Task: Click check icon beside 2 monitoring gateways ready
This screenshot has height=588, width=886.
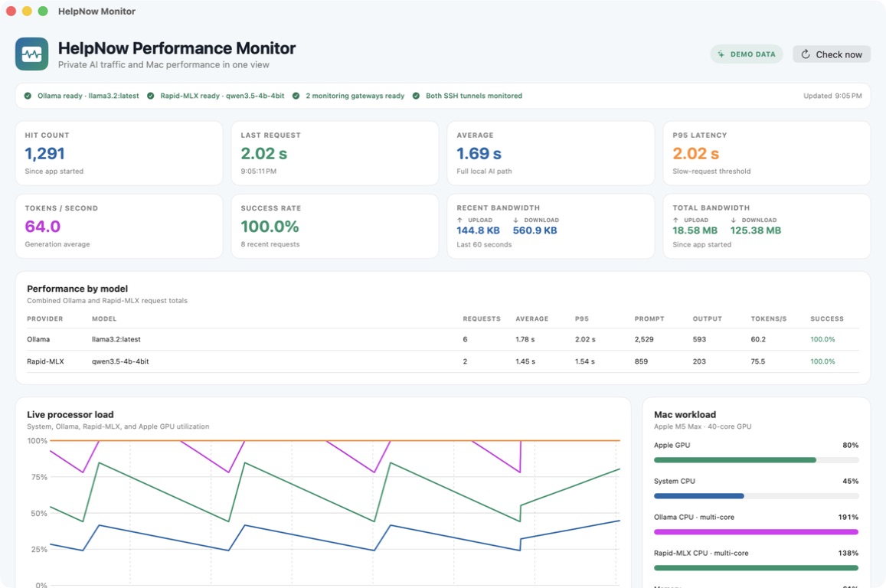Action: pos(296,96)
